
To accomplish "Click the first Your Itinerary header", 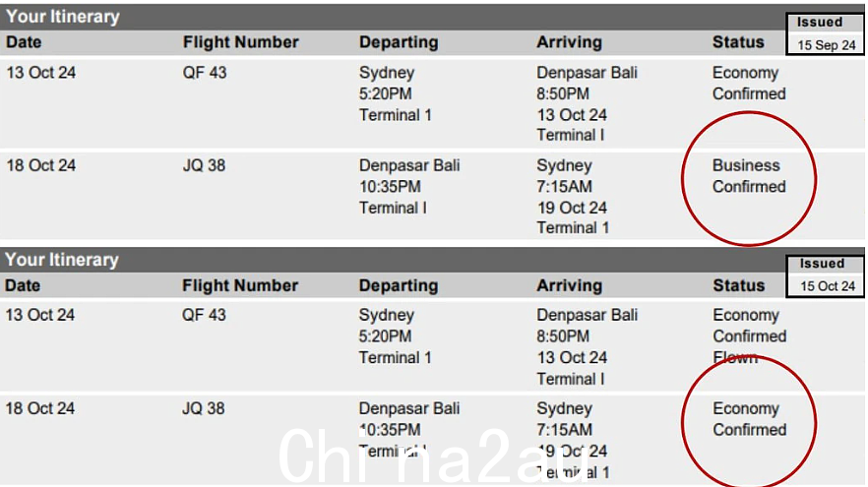I will tap(63, 17).
